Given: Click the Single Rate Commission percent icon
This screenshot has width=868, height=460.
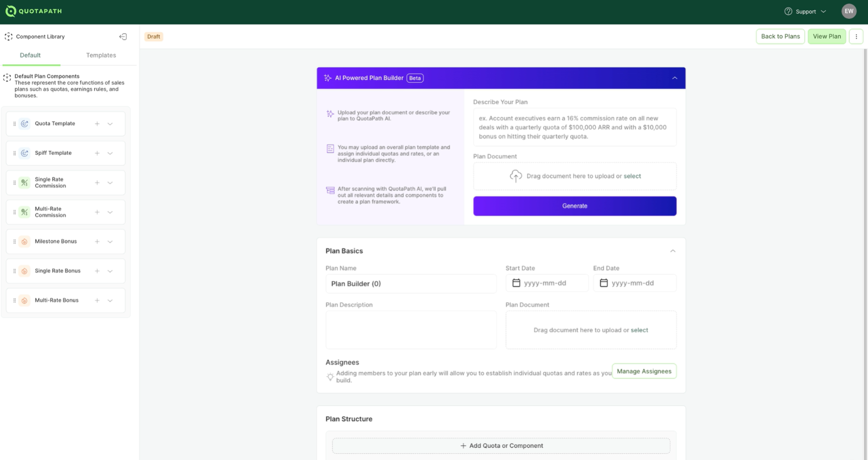Looking at the screenshot, I should (24, 183).
